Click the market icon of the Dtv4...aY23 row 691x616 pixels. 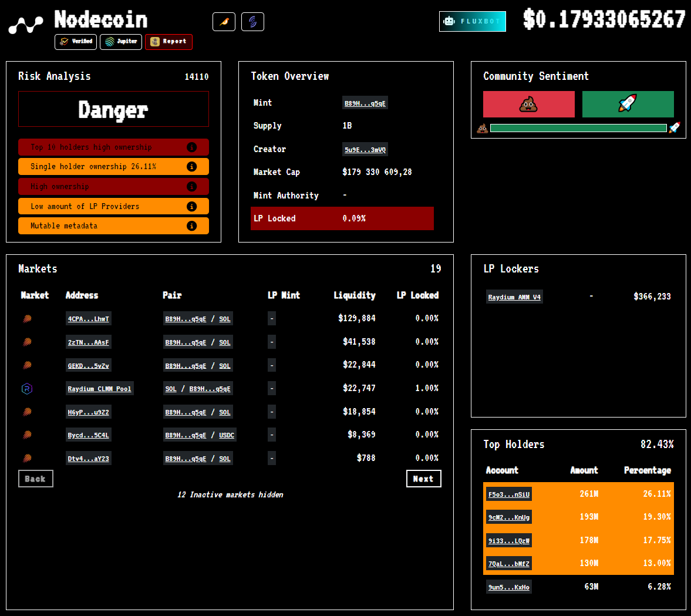(x=28, y=458)
